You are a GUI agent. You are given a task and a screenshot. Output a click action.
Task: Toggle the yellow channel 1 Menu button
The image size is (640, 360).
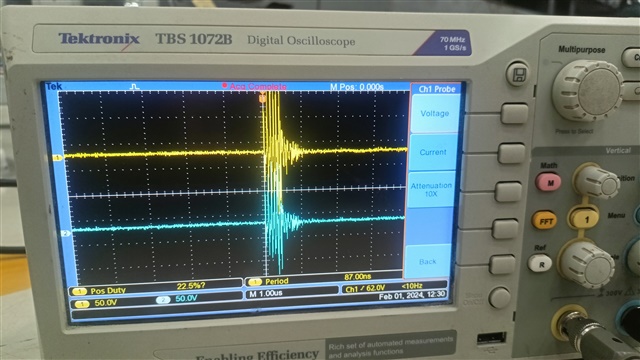click(583, 218)
